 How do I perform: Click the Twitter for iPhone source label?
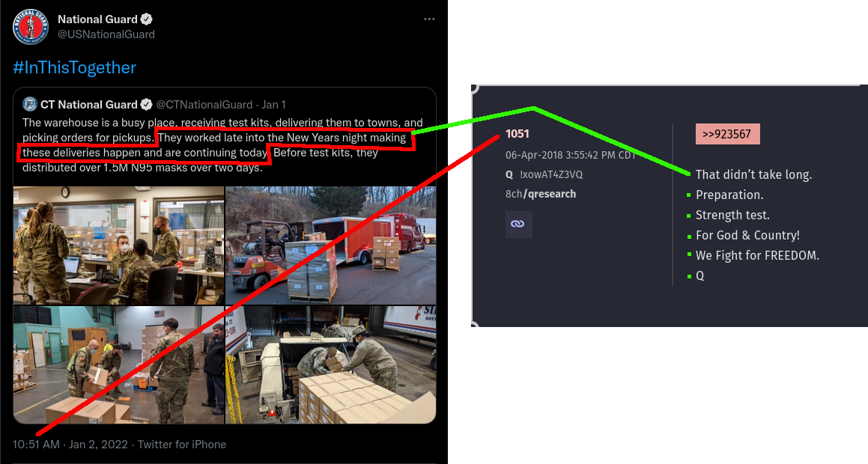(x=181, y=444)
